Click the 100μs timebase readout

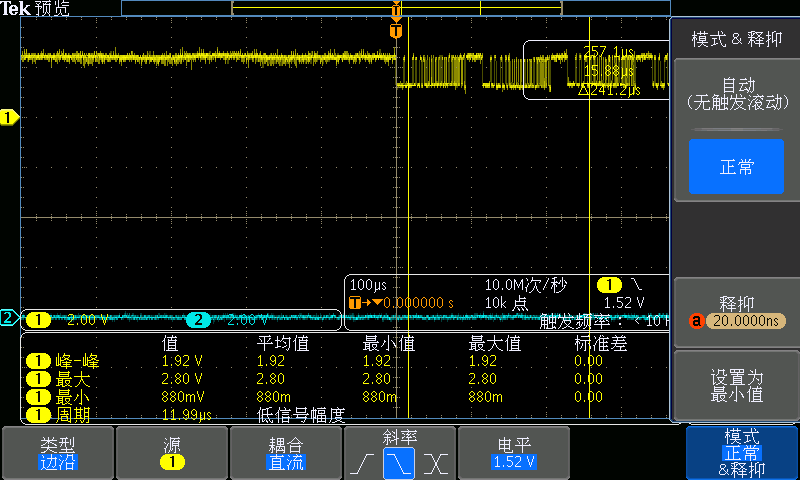point(368,285)
